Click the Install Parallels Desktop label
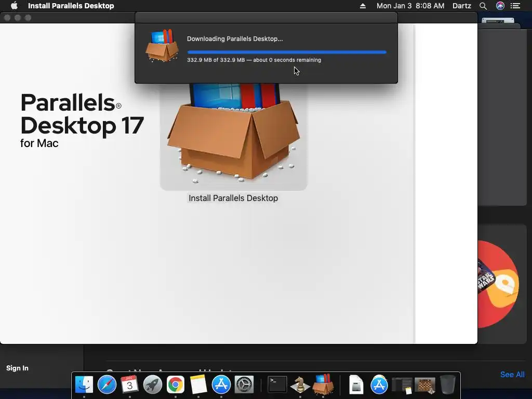 click(x=233, y=198)
